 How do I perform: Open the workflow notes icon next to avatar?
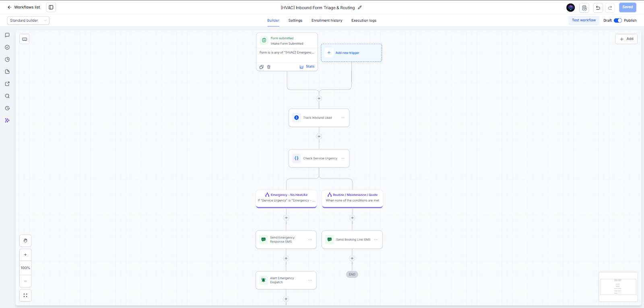(x=584, y=8)
